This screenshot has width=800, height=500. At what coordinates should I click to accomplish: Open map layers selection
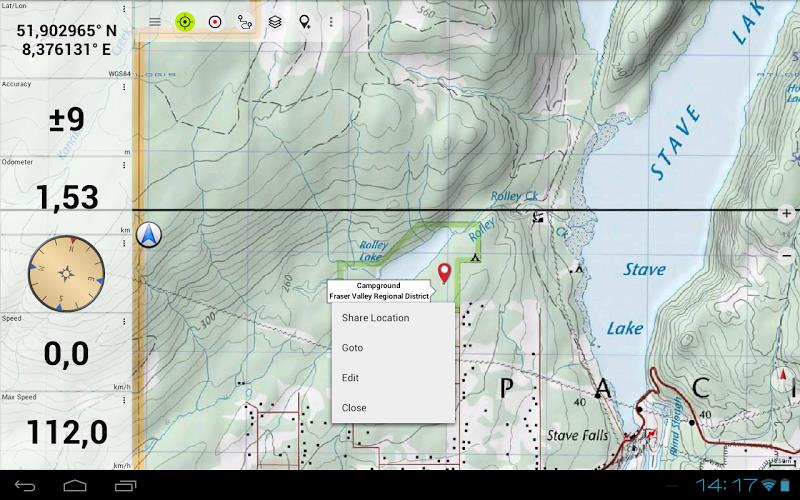(274, 21)
